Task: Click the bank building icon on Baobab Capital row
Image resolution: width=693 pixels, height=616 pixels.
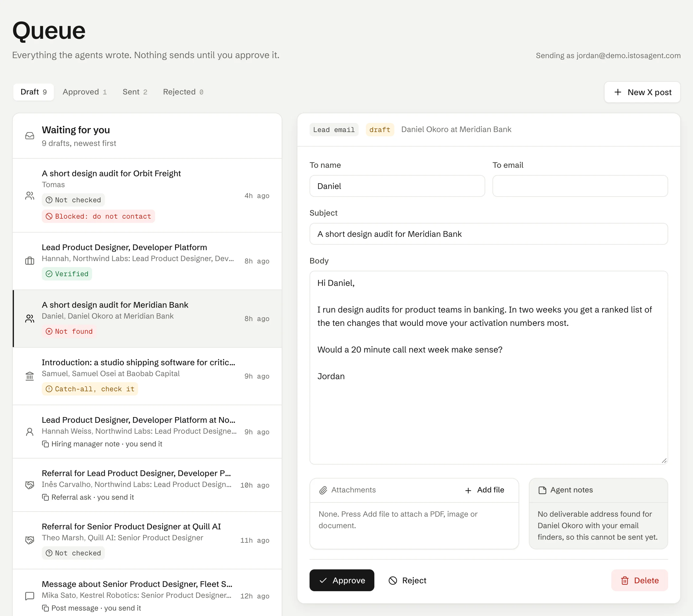Action: 30,376
